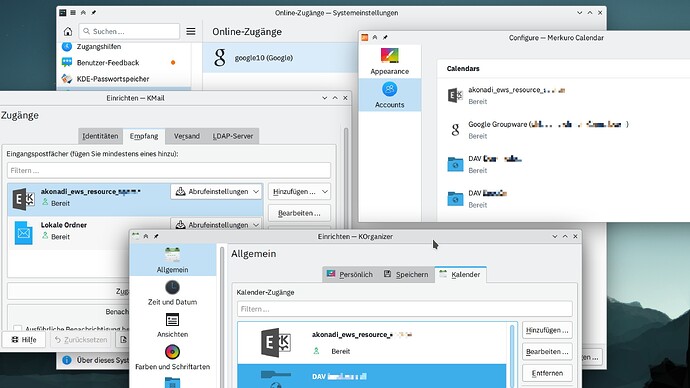The image size is (690, 388).
Task: Open Farben und Schriftarten in KOrganizer
Action: (x=172, y=358)
